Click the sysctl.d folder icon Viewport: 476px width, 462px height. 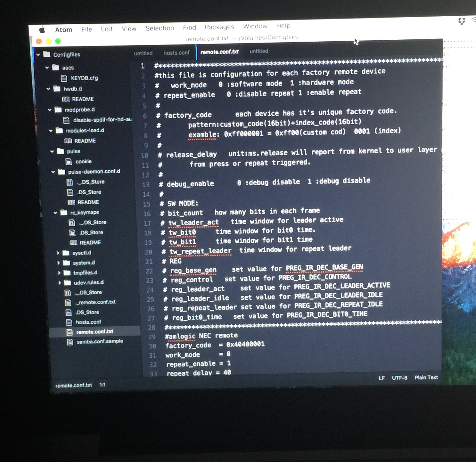[66, 253]
